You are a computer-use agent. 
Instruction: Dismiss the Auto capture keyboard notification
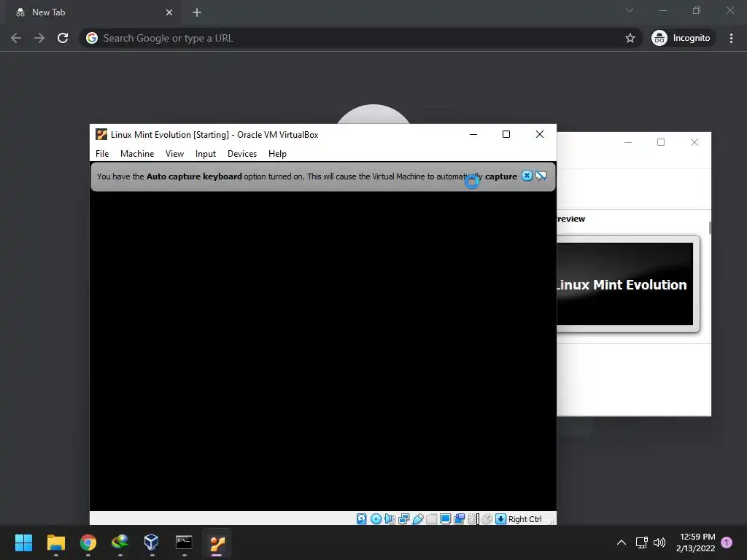[x=527, y=176]
